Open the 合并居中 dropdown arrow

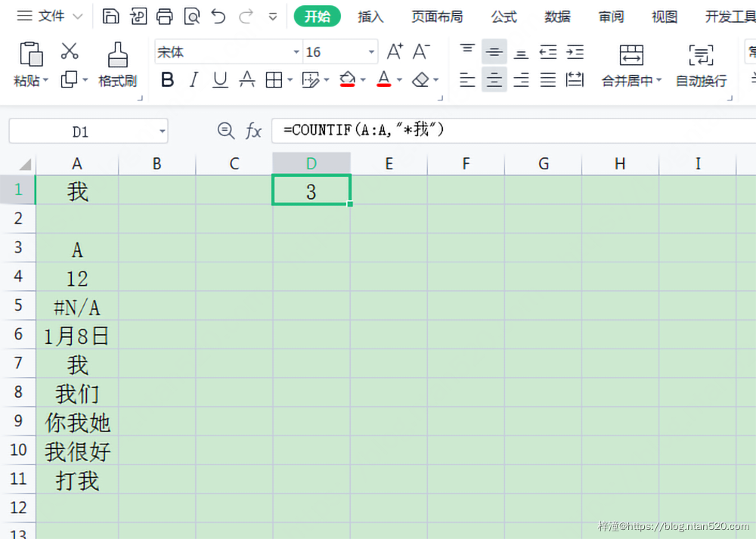click(x=658, y=80)
